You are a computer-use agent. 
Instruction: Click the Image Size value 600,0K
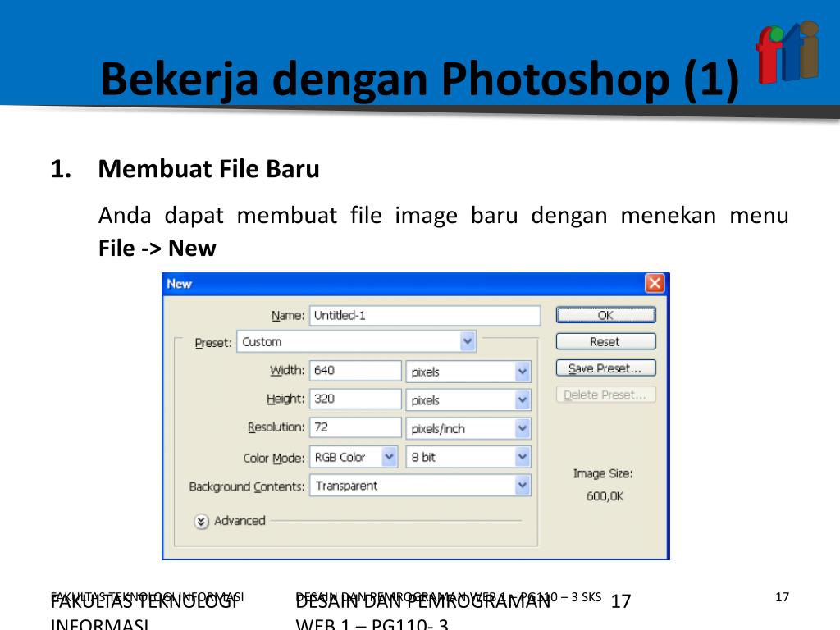605,496
